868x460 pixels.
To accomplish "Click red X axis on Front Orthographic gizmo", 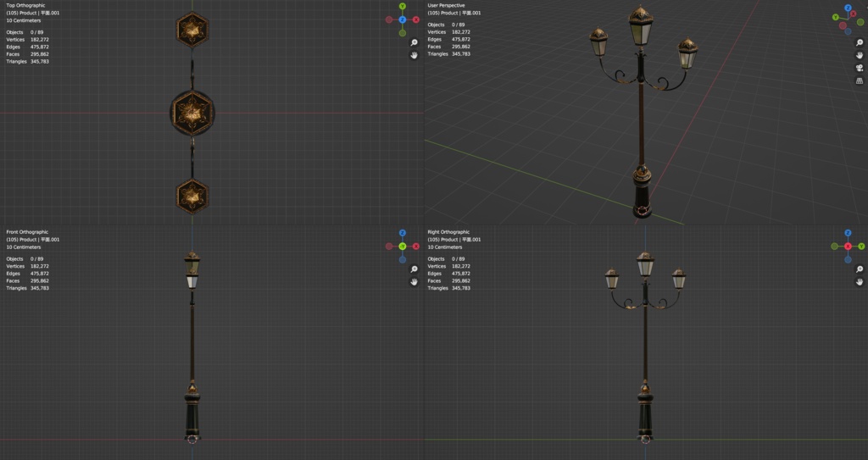I will [415, 247].
